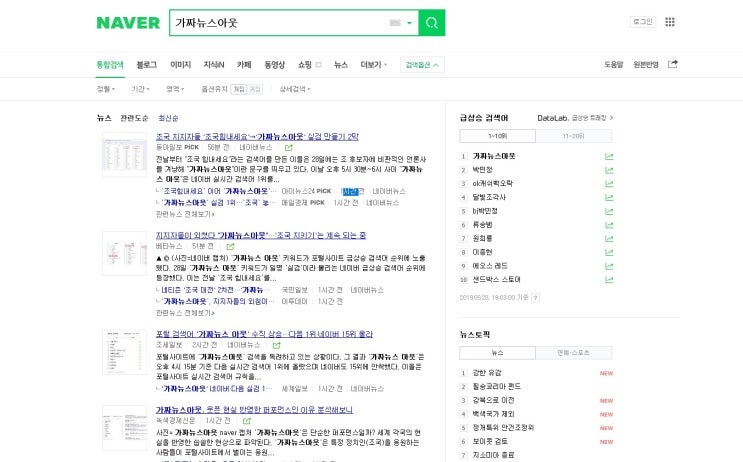Image resolution: width=743 pixels, height=462 pixels.
Task: Switch to the 카페 tab
Action: 244,65
